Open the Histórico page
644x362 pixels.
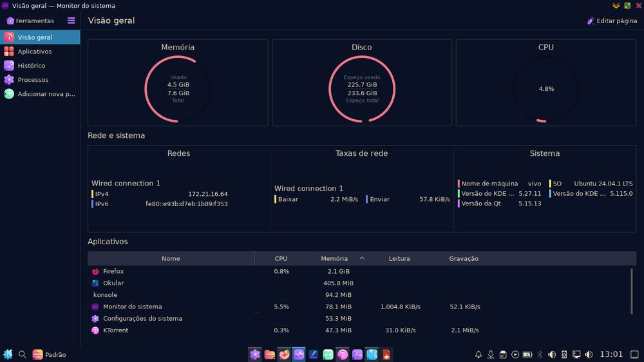[x=40, y=65]
